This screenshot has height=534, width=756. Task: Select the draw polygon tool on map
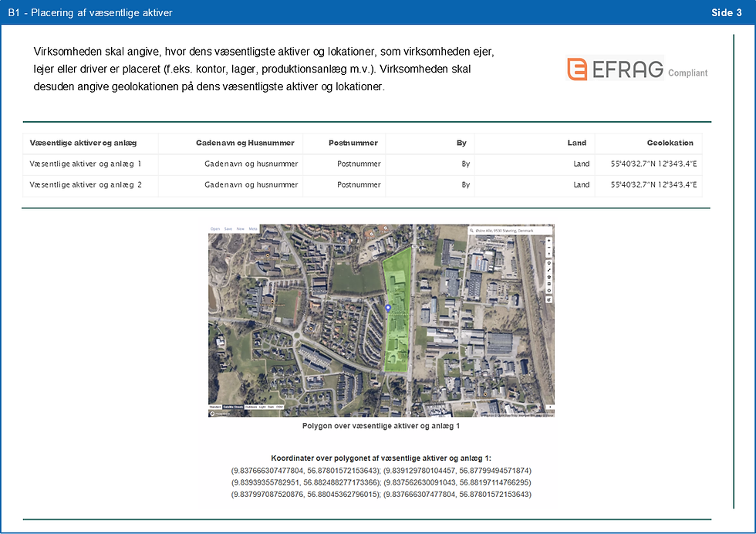click(548, 277)
